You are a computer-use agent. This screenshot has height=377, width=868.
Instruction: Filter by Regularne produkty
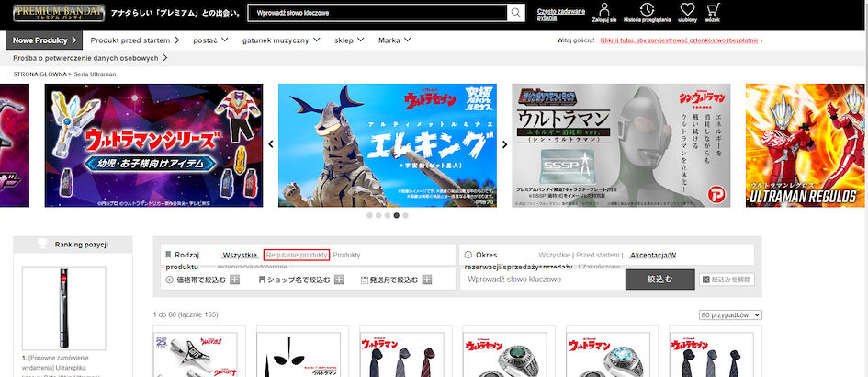coord(297,255)
